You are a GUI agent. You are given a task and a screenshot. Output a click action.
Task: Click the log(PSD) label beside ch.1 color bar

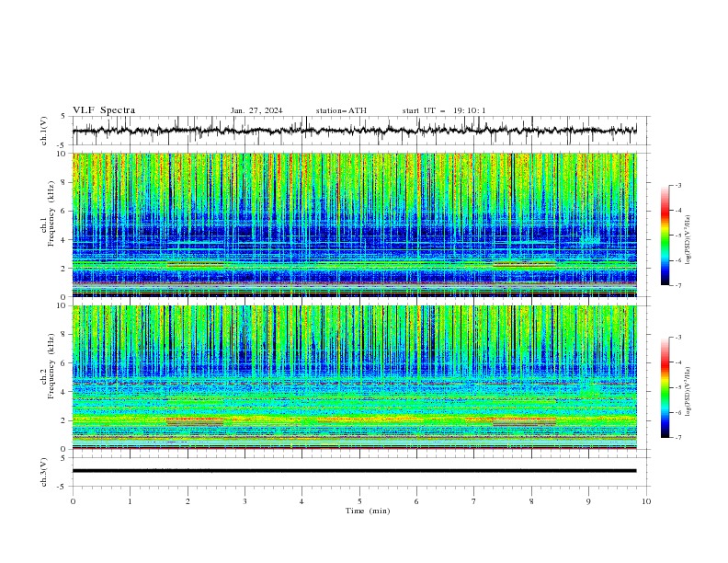[x=688, y=240]
